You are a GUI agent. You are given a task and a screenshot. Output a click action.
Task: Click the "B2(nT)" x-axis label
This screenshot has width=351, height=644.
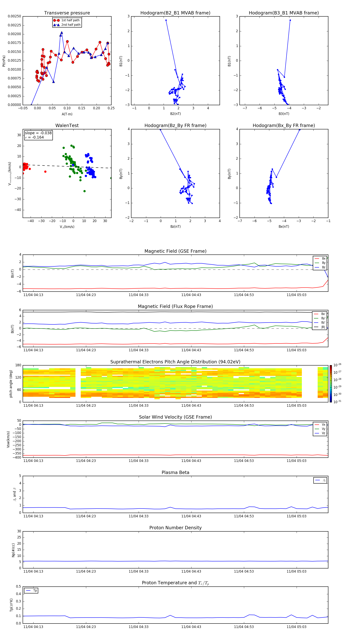tap(175, 114)
